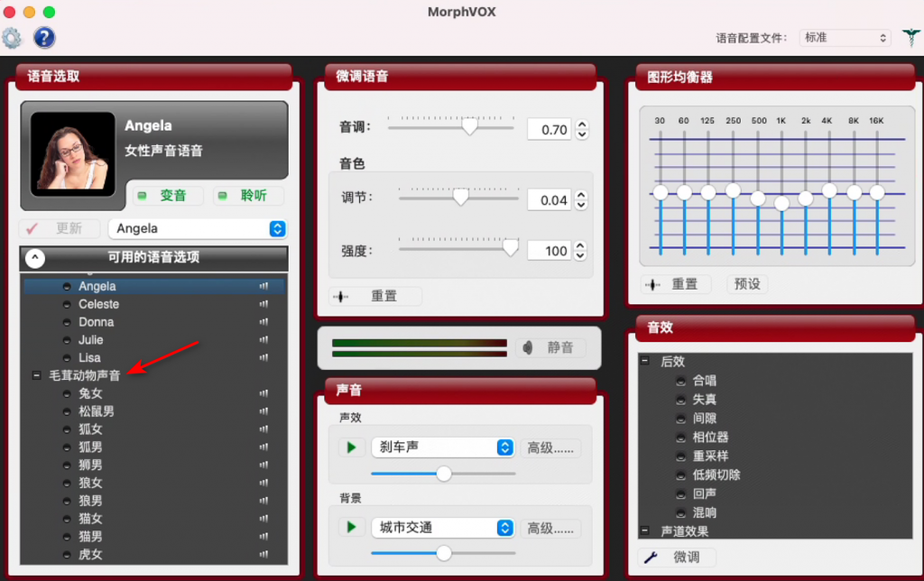Image resolution: width=924 pixels, height=581 pixels.
Task: Click the 强度 strength value stepper
Action: pos(580,251)
